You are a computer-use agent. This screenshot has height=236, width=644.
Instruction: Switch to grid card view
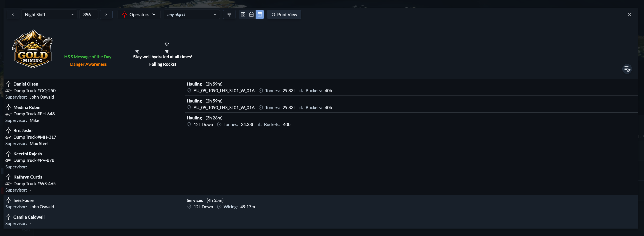[x=243, y=14]
